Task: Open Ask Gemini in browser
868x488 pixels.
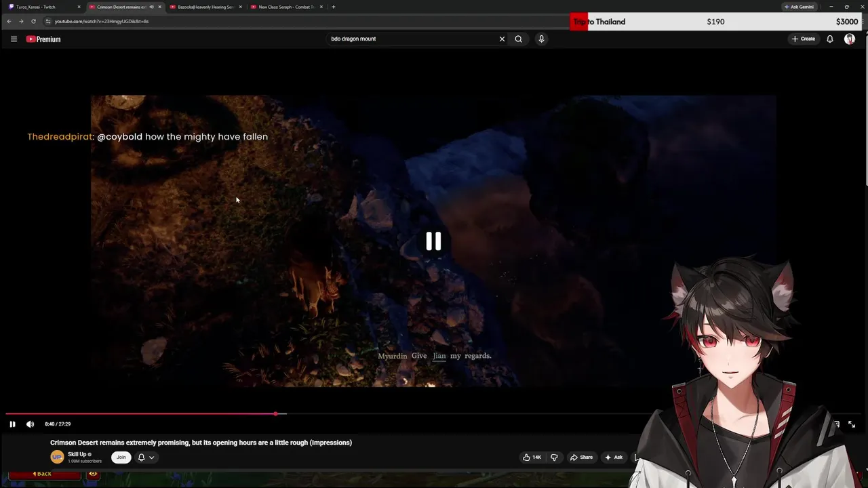Action: 799,7
